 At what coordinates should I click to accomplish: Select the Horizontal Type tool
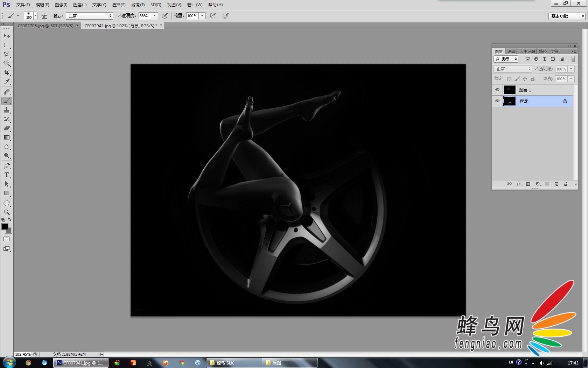point(7,175)
